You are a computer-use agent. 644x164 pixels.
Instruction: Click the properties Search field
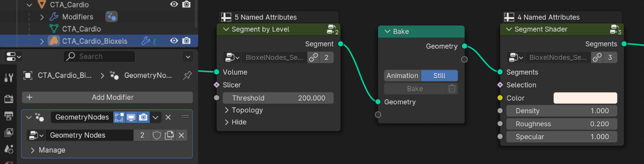[99, 57]
